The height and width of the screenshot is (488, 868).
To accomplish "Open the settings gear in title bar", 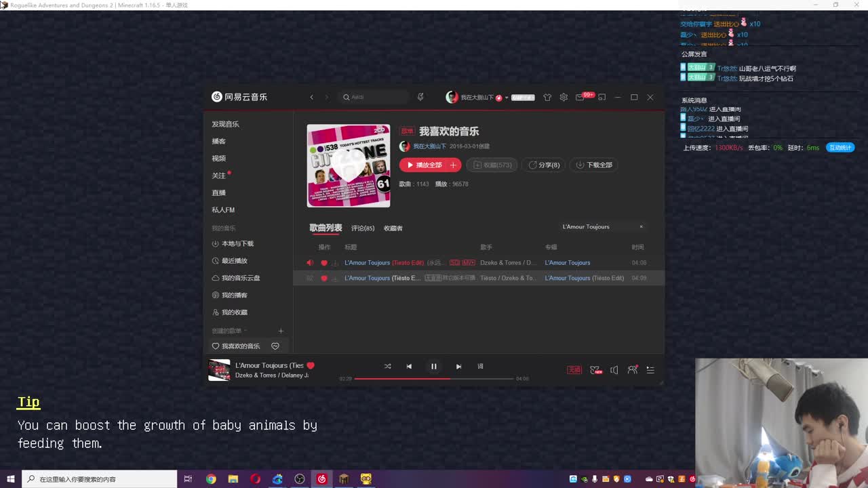I will [564, 97].
